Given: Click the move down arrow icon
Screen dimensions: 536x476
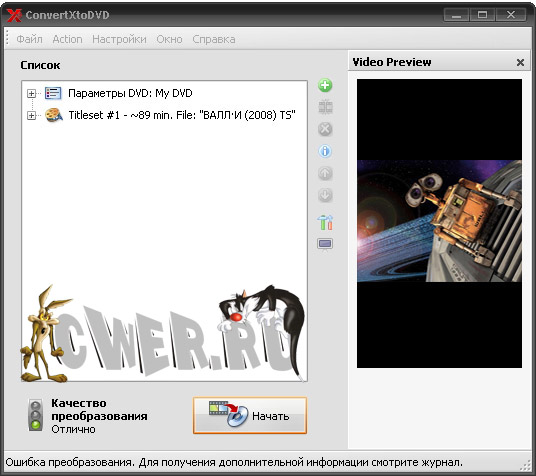Looking at the screenshot, I should point(325,195).
